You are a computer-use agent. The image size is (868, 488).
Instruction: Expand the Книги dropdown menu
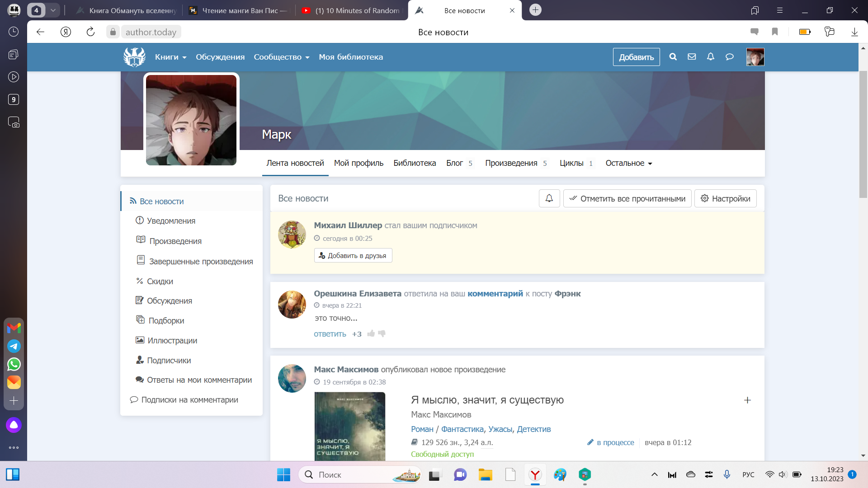[170, 57]
